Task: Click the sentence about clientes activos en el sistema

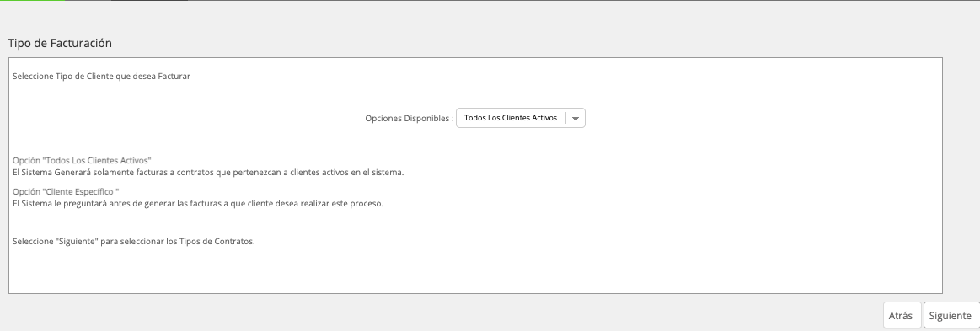Action: (x=208, y=173)
